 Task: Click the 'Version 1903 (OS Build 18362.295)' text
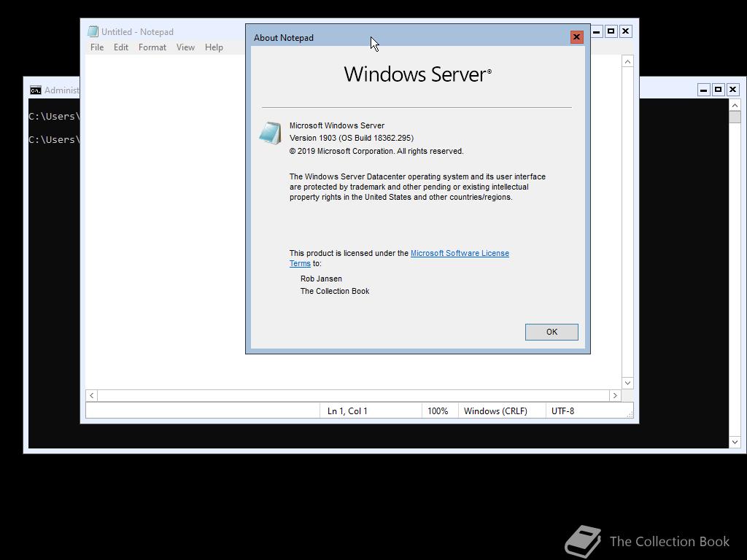pyautogui.click(x=352, y=138)
